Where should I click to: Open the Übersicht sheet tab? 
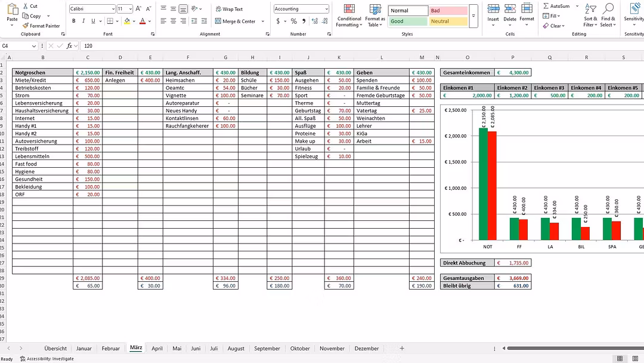coord(55,348)
